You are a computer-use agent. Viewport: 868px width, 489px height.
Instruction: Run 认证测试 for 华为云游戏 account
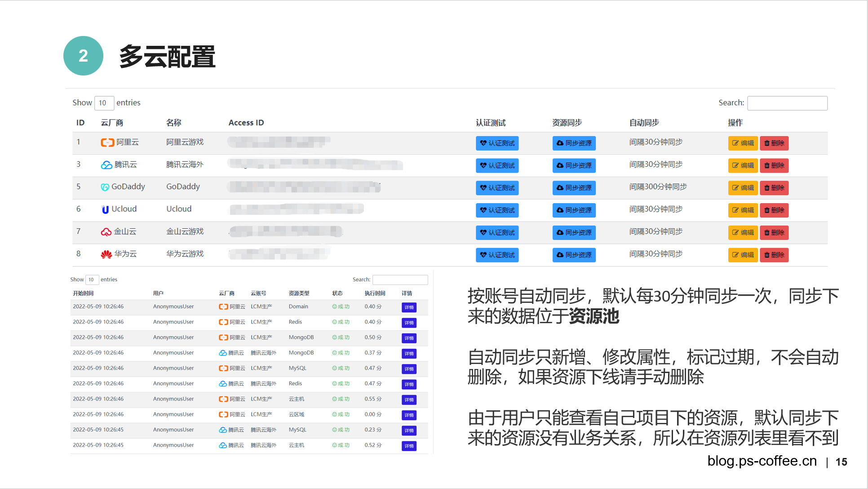pyautogui.click(x=497, y=255)
